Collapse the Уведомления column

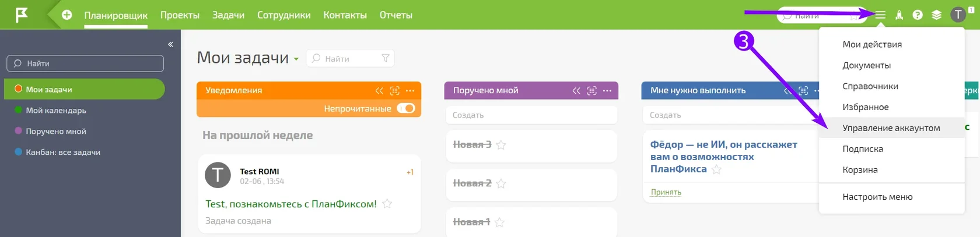pos(379,91)
